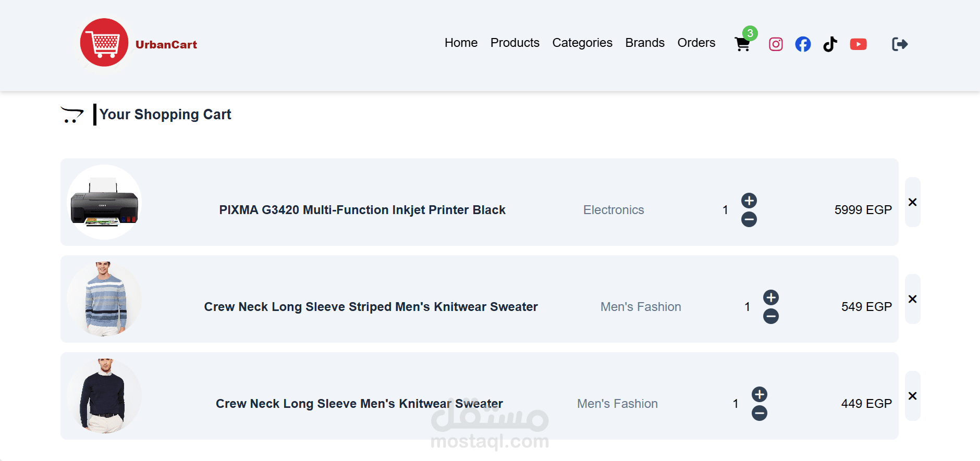Click the PIXMA printer thumbnail image
This screenshot has width=980, height=461.
(104, 202)
